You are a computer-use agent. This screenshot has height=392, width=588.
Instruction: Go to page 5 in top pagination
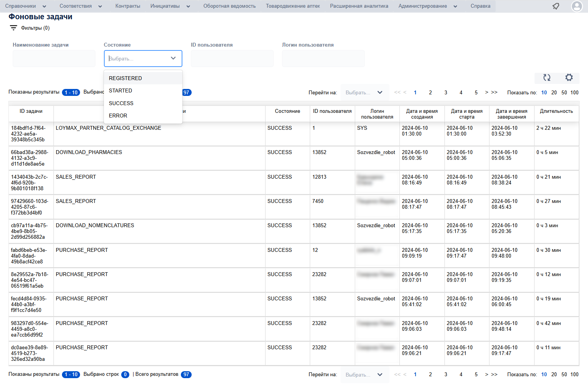[x=476, y=92]
